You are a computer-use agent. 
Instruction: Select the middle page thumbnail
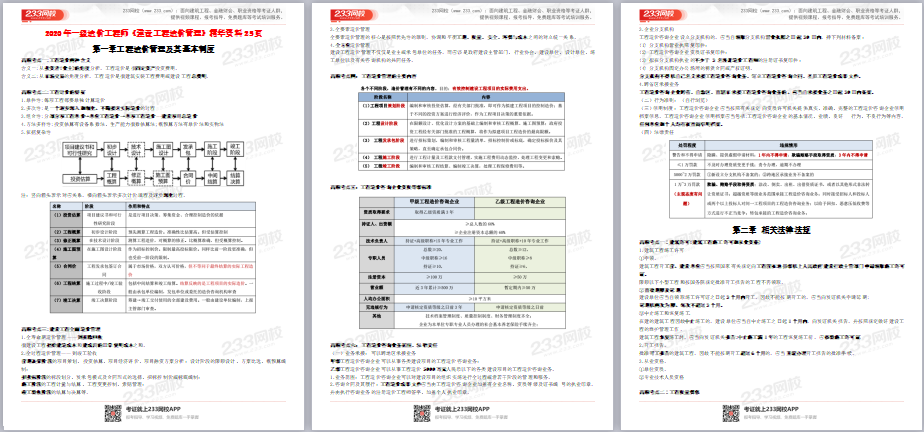(x=462, y=216)
